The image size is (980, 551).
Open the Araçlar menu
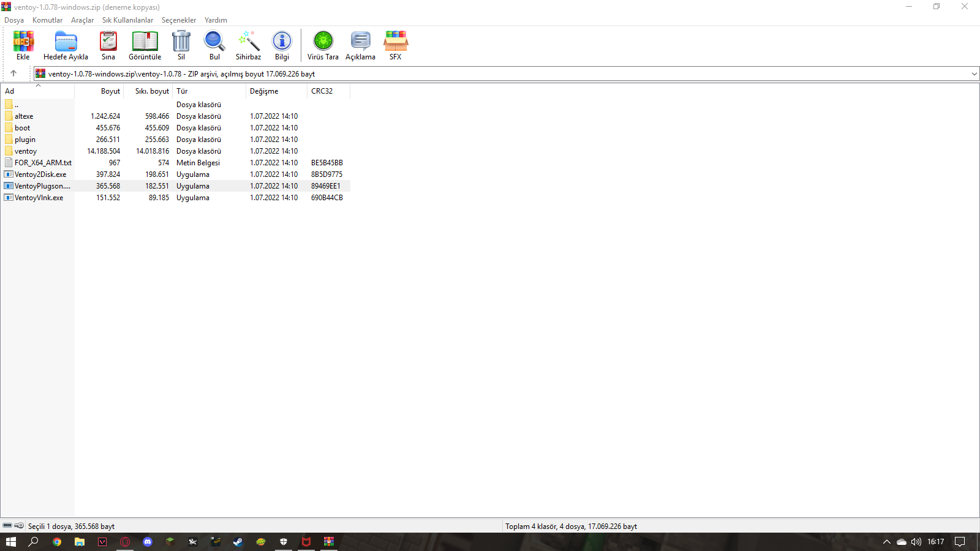82,20
